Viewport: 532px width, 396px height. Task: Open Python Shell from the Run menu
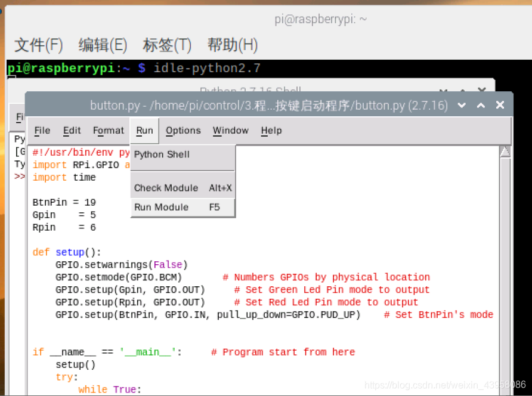[x=162, y=154]
